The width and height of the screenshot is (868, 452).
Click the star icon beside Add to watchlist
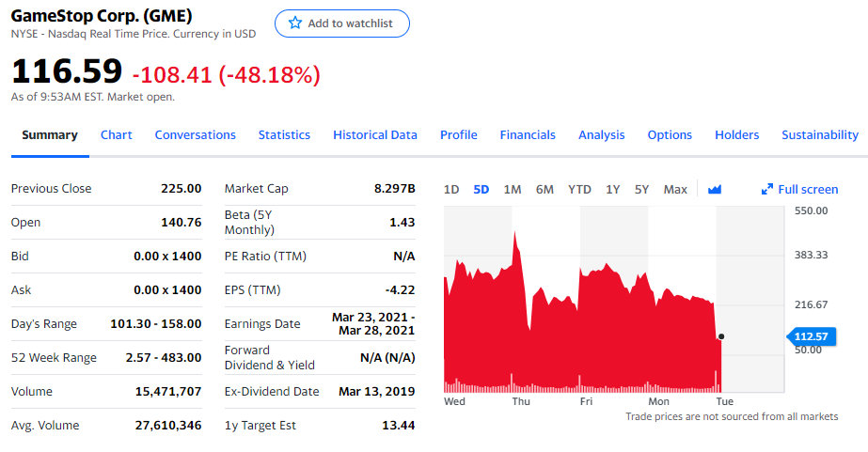[295, 23]
